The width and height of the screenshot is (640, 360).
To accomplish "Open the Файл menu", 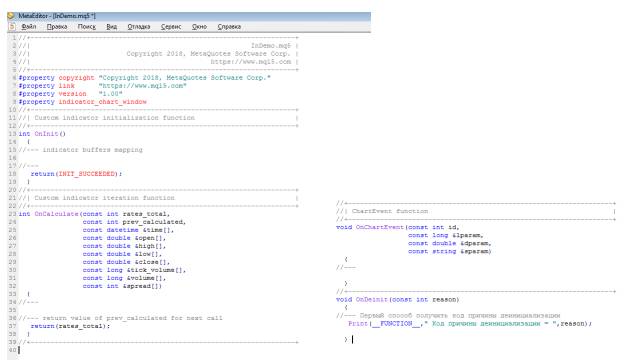I will pyautogui.click(x=29, y=27).
